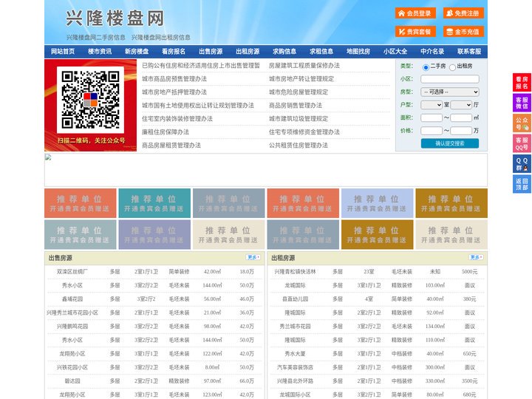The image size is (532, 399).
Task: Open the 求购信息 nav item
Action: pos(284,52)
